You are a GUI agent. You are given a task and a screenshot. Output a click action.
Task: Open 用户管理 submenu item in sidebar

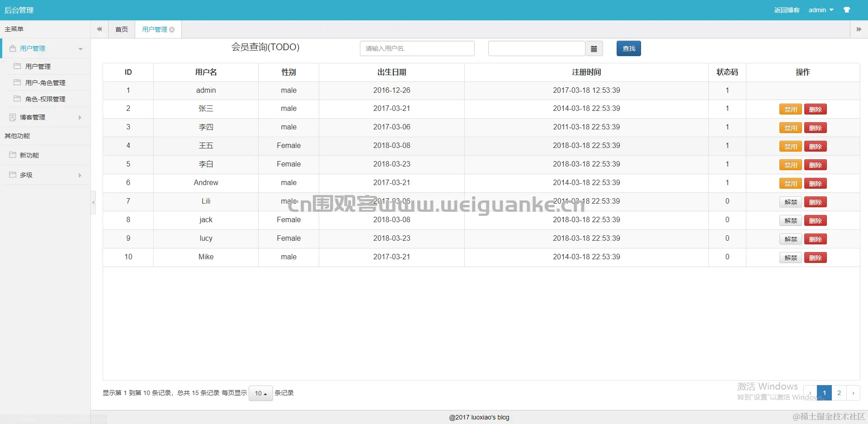(x=38, y=67)
